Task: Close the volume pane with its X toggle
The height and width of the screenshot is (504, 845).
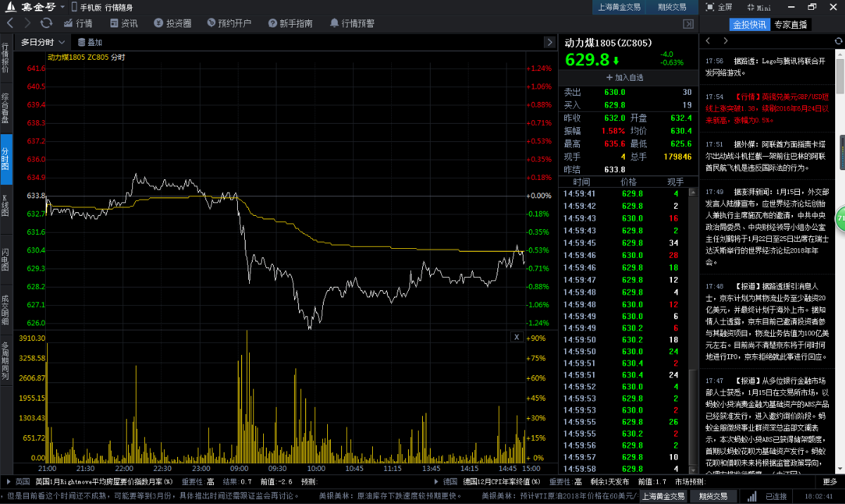Action: [x=517, y=337]
